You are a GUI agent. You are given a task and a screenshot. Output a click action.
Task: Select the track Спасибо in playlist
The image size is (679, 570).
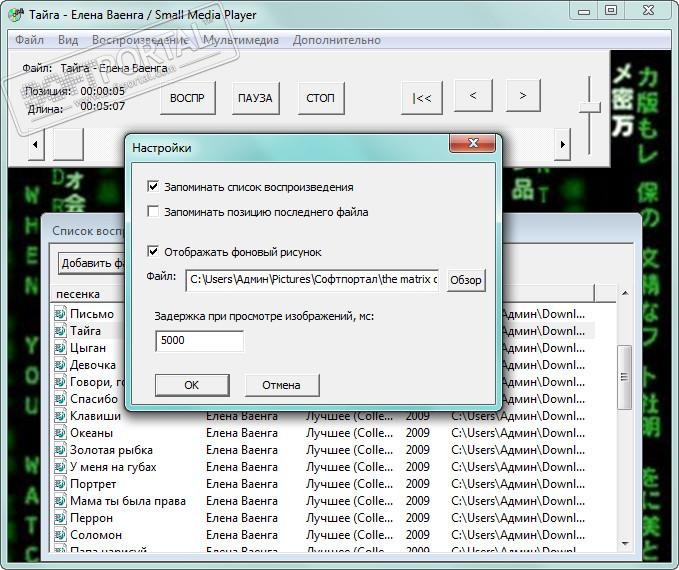point(94,398)
